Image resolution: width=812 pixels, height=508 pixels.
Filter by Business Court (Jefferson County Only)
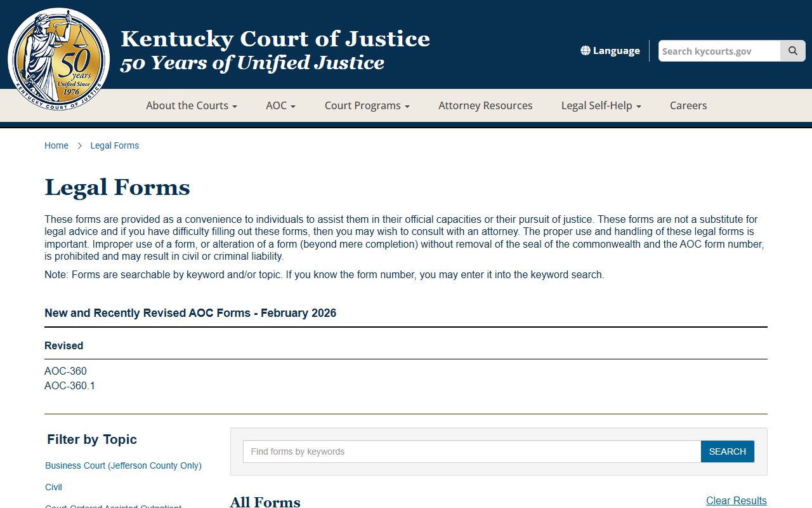pos(123,465)
